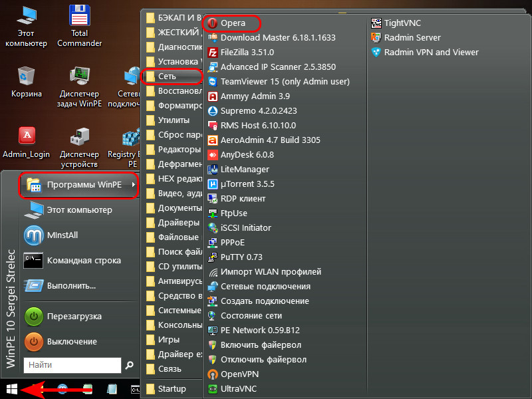Click the Найти search field

[72, 365]
